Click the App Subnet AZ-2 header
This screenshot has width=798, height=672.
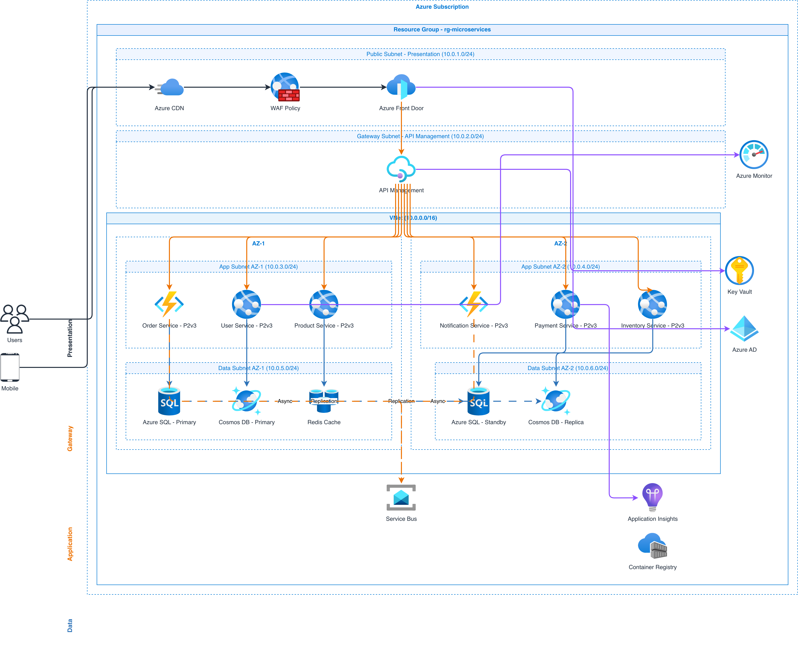(x=561, y=267)
